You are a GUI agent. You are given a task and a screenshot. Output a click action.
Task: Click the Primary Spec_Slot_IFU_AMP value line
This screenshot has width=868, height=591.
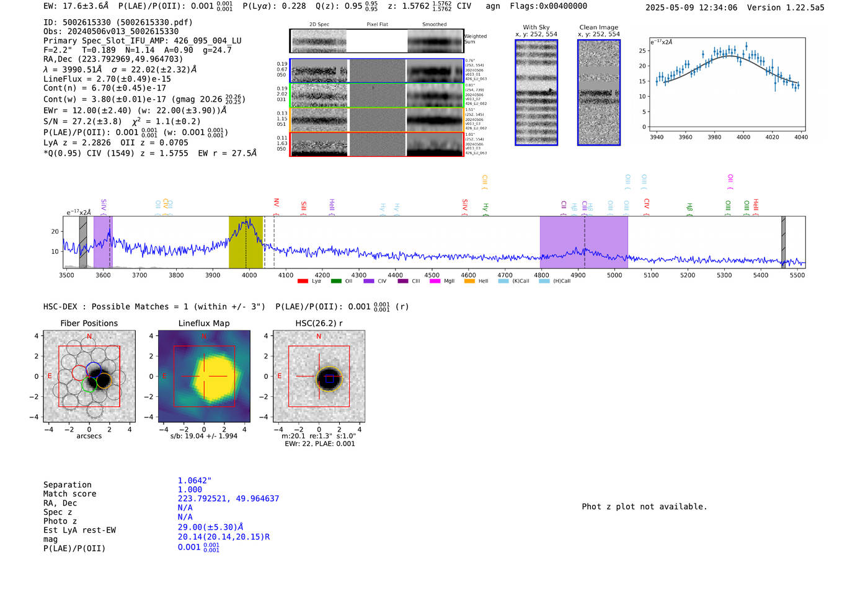click(x=142, y=41)
